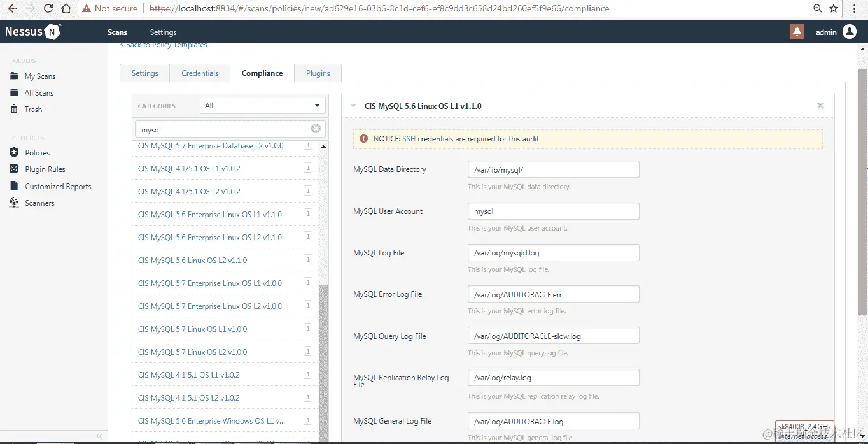The image size is (868, 444).
Task: Click the MySQL Log File field
Action: coord(554,252)
